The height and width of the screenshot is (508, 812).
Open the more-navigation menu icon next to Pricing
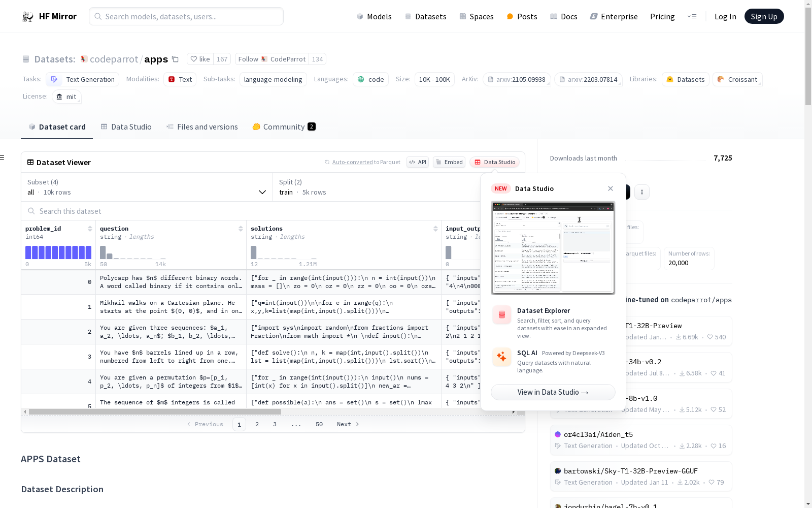(692, 16)
